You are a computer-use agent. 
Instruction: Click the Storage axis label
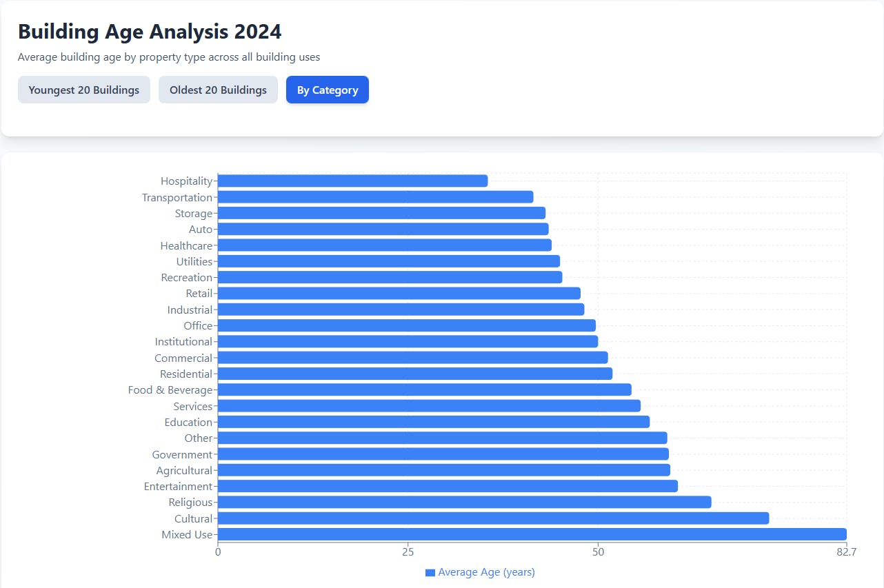[194, 213]
